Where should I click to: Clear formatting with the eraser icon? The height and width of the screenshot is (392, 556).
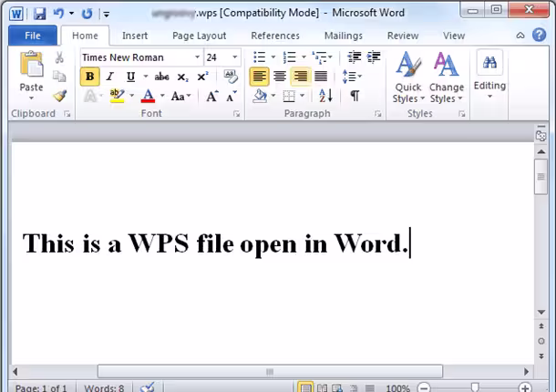pyautogui.click(x=231, y=76)
